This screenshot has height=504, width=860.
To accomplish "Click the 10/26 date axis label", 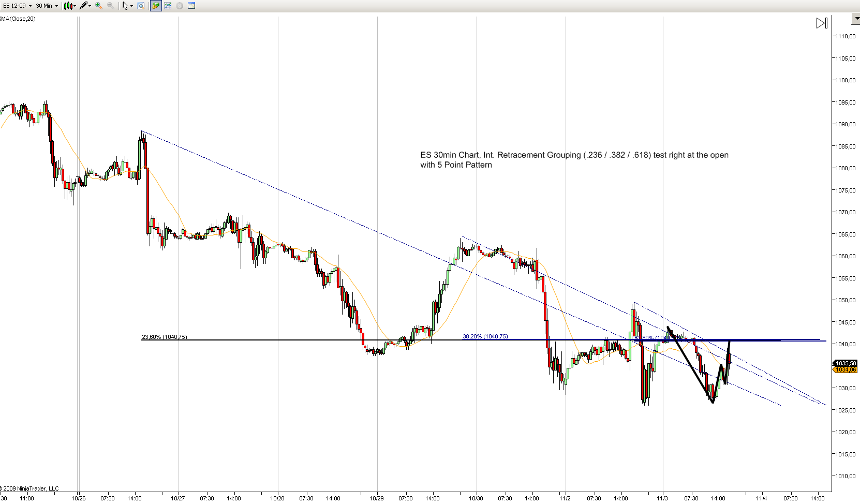I will pyautogui.click(x=79, y=498).
